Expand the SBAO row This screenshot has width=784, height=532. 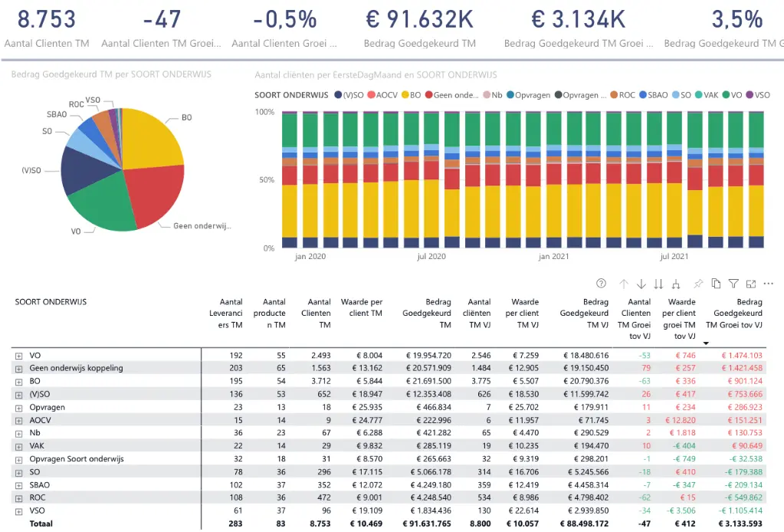pos(19,485)
